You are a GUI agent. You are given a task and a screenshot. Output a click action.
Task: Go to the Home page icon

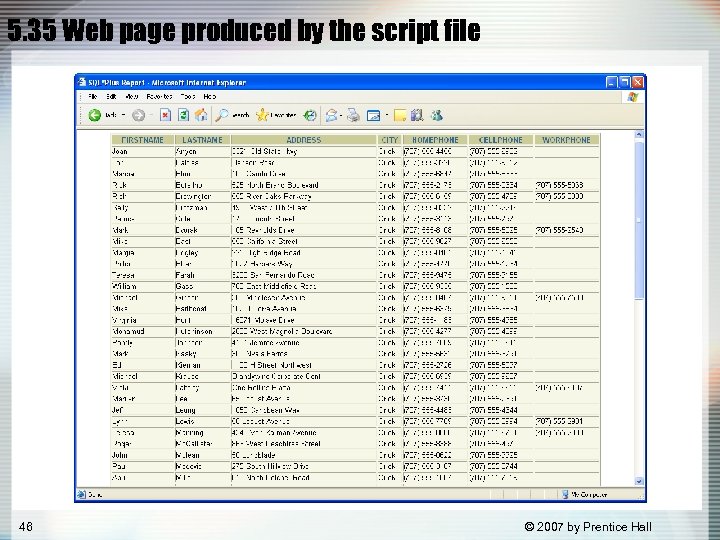(201, 115)
